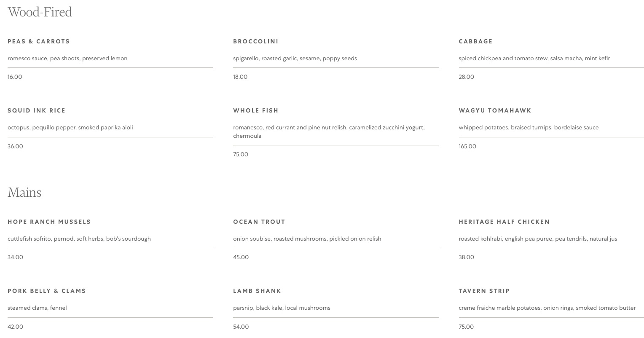Click the Broccolini menu item title

[256, 41]
